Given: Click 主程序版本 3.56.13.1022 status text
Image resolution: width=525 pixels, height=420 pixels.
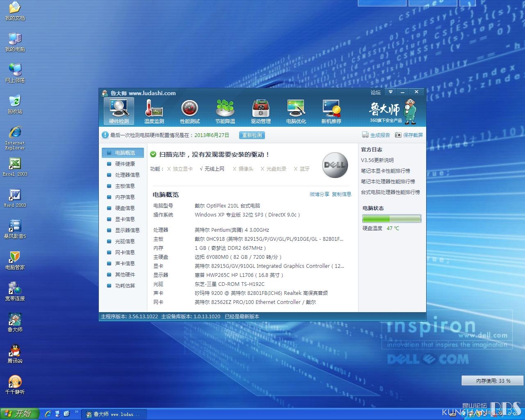Looking at the screenshot, I should 130,317.
